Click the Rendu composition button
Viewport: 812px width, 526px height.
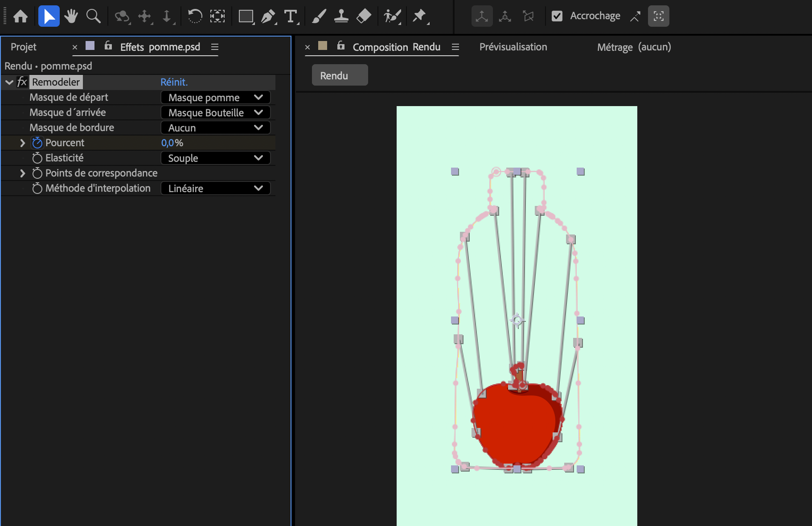339,75
